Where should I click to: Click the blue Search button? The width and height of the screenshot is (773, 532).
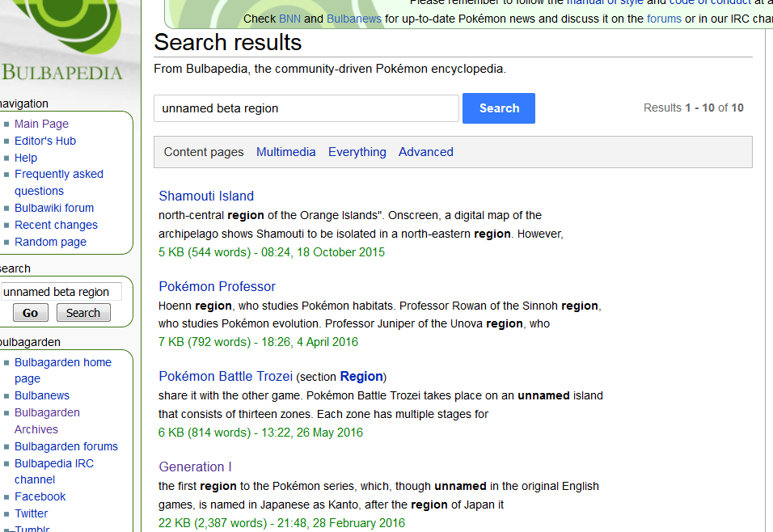(498, 108)
